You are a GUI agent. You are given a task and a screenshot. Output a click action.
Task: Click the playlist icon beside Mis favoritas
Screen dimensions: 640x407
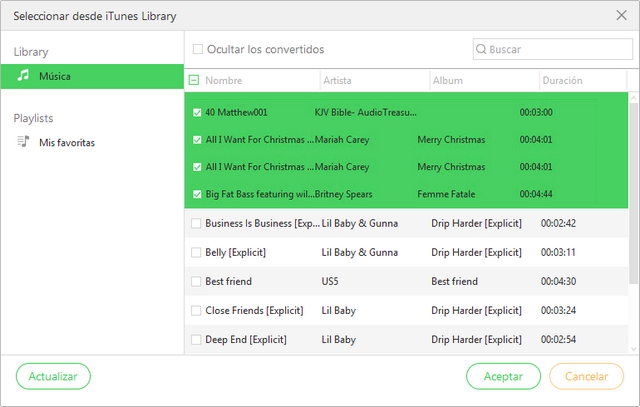(x=23, y=142)
